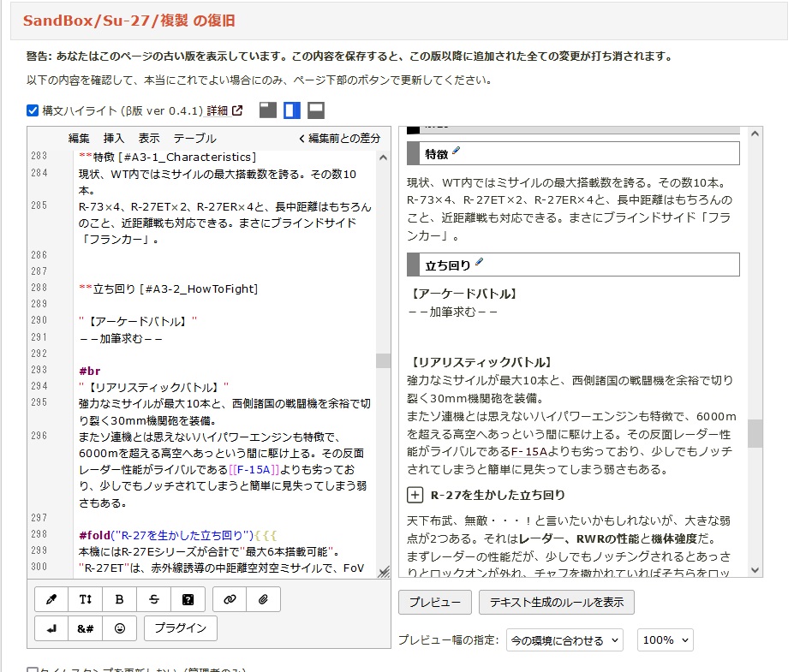Click the SandBox/Su-27/複製 の復旧 page title

(x=129, y=21)
